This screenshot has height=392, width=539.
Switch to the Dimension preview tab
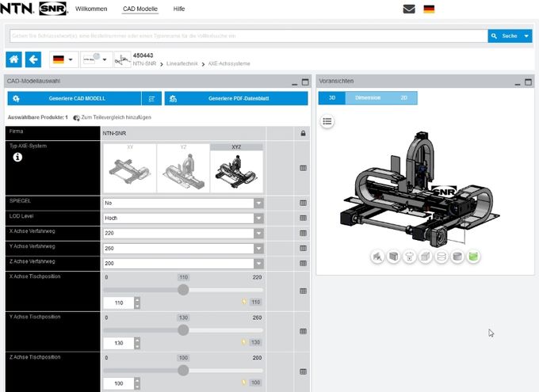coord(367,98)
